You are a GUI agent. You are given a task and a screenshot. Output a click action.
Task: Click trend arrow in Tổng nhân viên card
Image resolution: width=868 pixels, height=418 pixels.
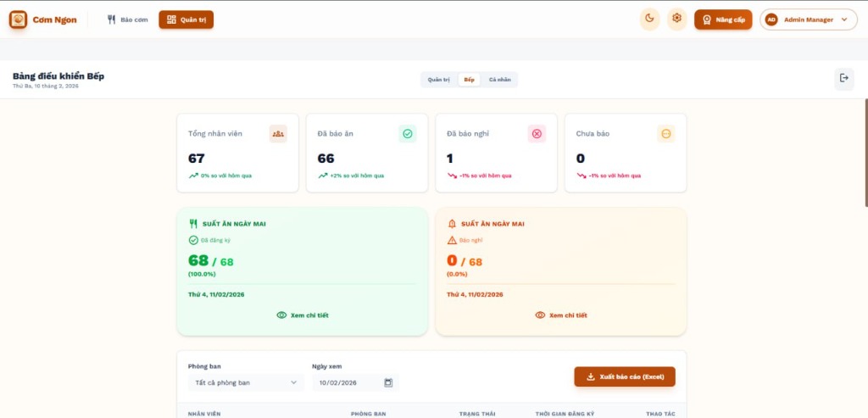point(193,176)
